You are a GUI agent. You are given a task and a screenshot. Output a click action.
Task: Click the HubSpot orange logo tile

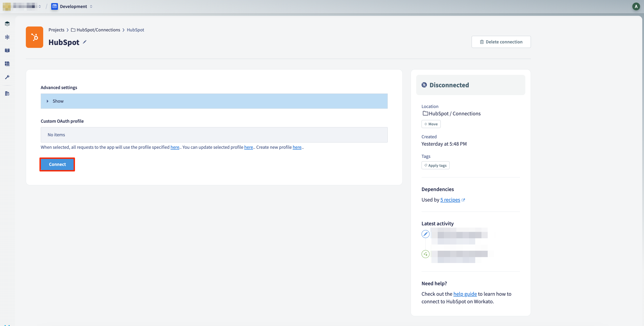click(35, 37)
